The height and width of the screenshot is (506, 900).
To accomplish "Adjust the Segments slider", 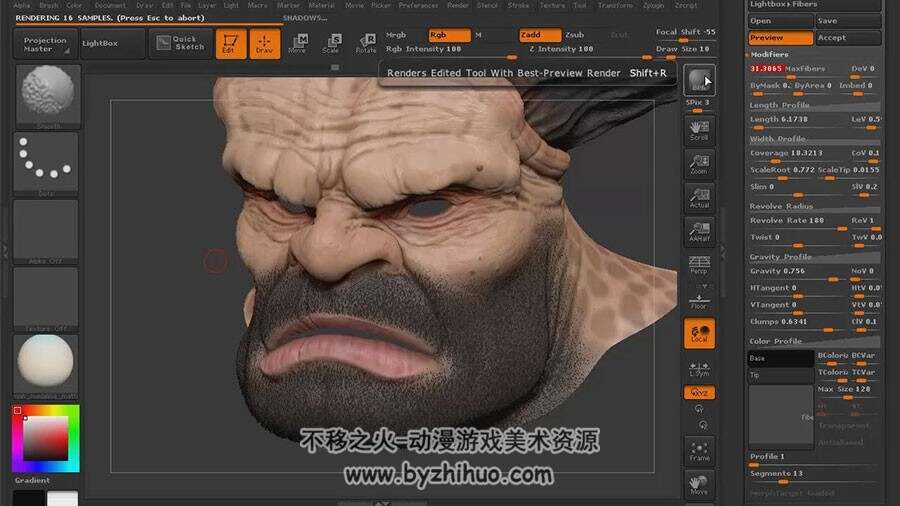I will click(x=814, y=475).
